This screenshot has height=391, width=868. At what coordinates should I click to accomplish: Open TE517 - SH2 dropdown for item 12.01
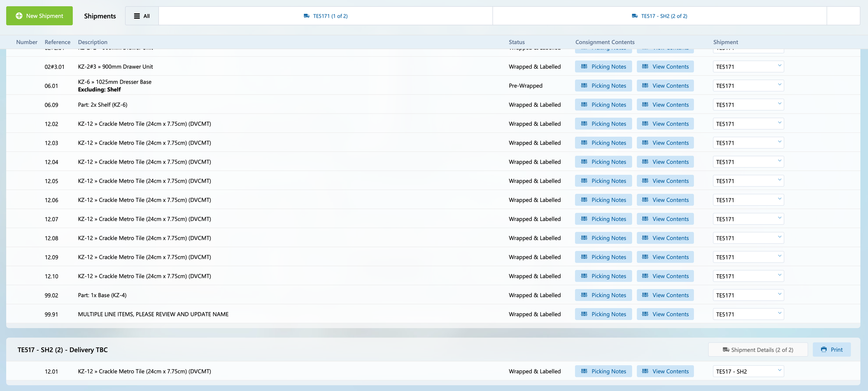click(x=748, y=372)
